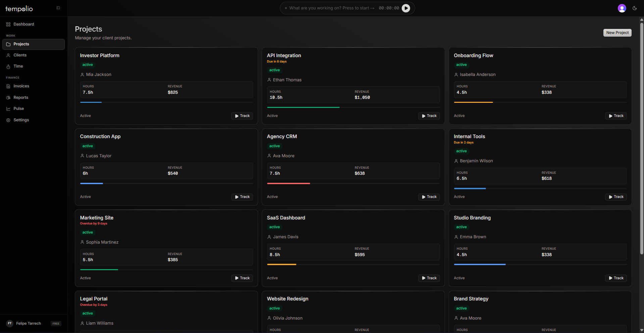This screenshot has width=644, height=333.
Task: Track time on Studio Branding
Action: [x=616, y=278]
